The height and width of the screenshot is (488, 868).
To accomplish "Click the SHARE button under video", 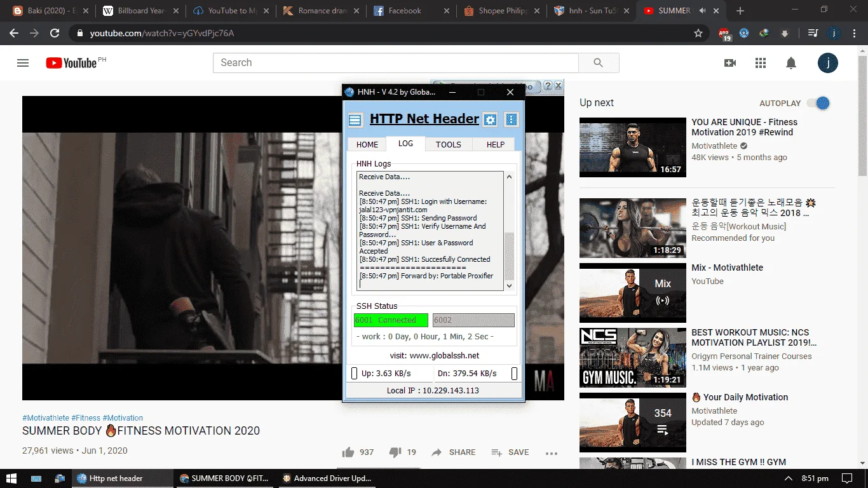I will point(453,452).
